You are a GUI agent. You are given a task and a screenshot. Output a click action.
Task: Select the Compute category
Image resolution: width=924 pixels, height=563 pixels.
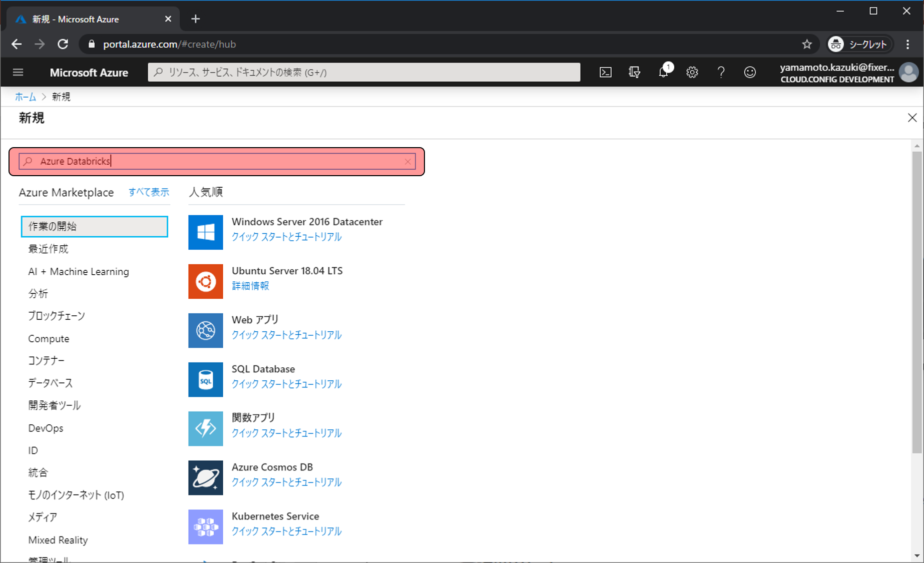(49, 339)
